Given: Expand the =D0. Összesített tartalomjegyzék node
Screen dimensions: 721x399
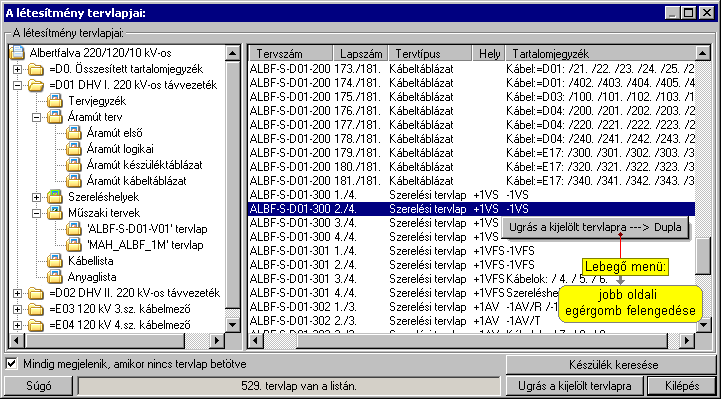Looking at the screenshot, I should click(17, 69).
